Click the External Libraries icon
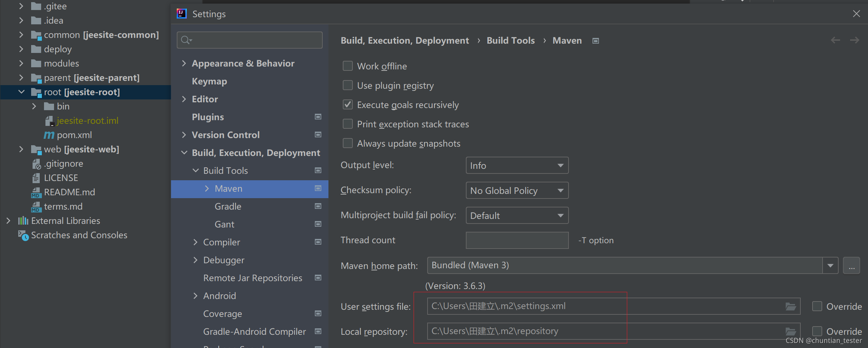 [23, 221]
